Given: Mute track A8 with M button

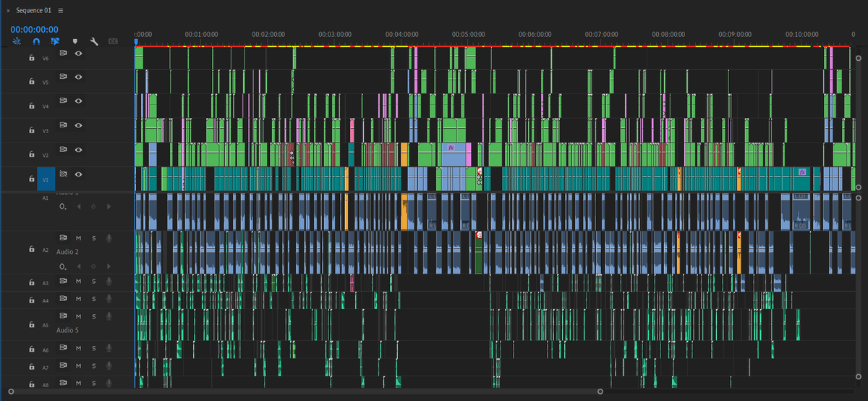Looking at the screenshot, I should 78,383.
